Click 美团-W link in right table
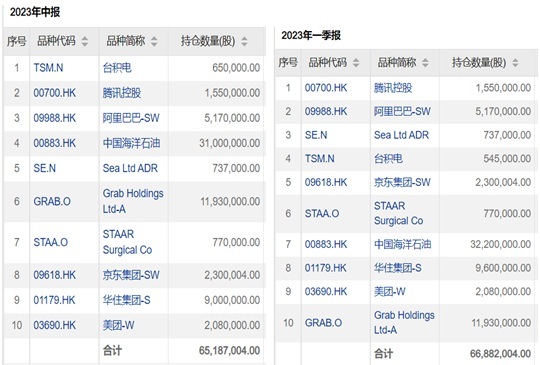 390,292
